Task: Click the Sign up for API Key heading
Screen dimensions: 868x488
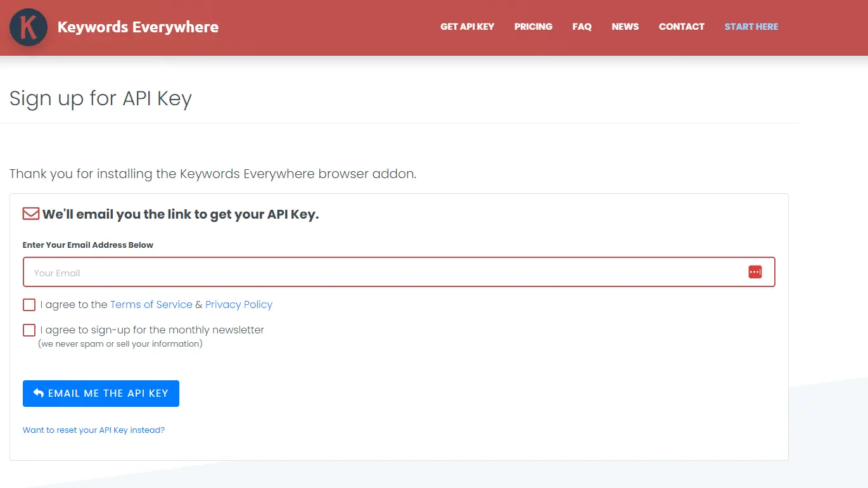Action: tap(101, 98)
